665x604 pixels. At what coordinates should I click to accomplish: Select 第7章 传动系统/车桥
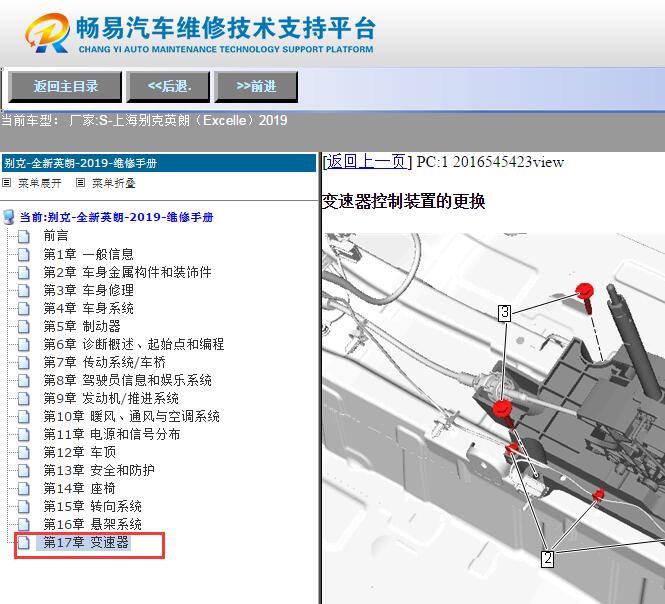click(x=104, y=362)
